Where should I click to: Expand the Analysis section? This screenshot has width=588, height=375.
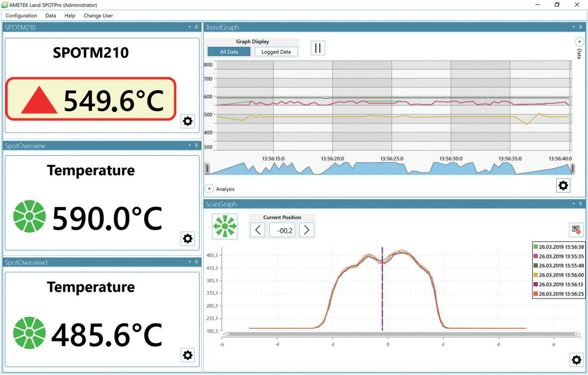[x=209, y=189]
